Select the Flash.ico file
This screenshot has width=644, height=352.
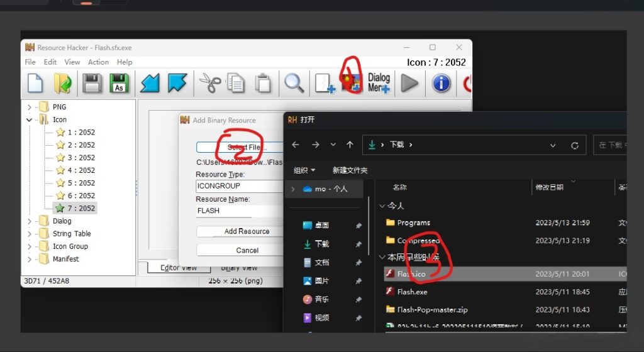pyautogui.click(x=505, y=274)
